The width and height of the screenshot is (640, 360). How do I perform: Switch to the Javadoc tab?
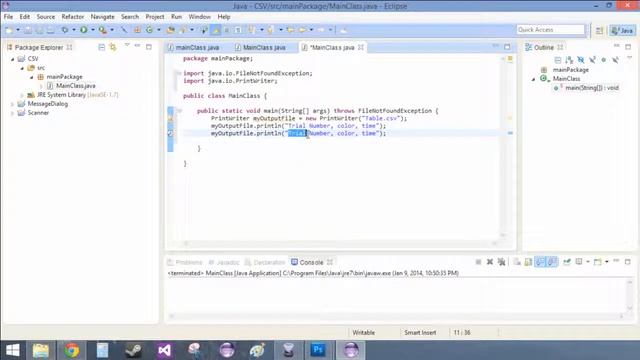click(224, 262)
